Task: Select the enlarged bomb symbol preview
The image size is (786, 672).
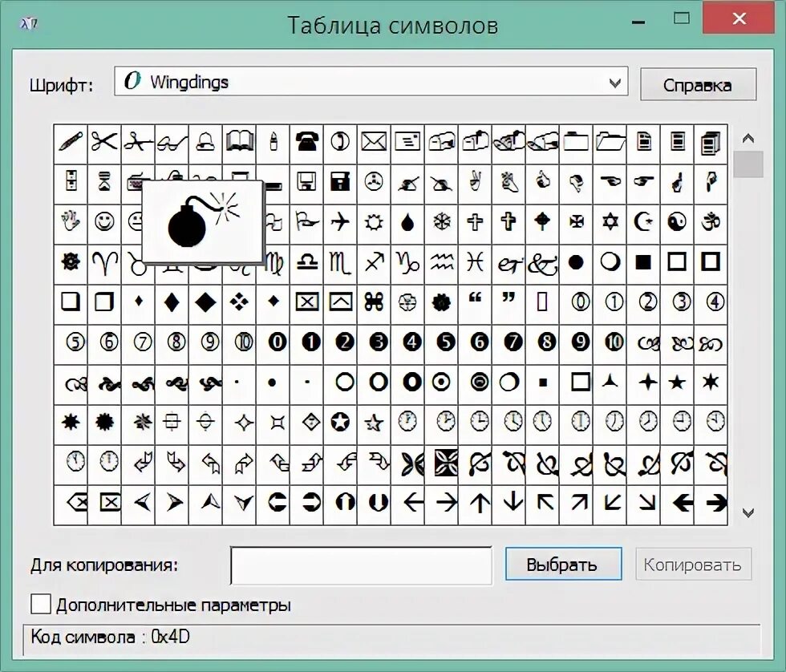Action: point(202,221)
